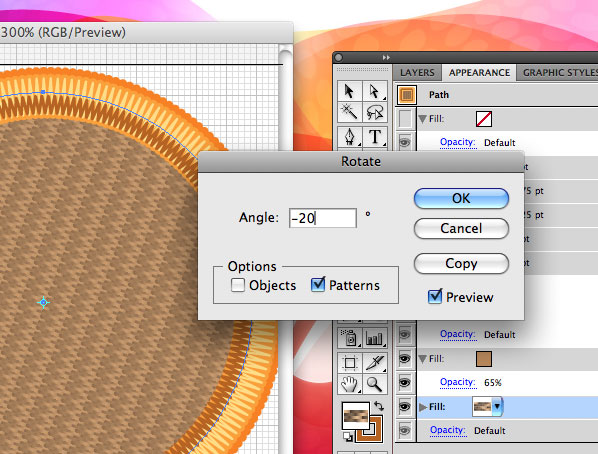The height and width of the screenshot is (454, 598).
Task: Hide the highlighted pattern Fill row
Action: tap(405, 407)
